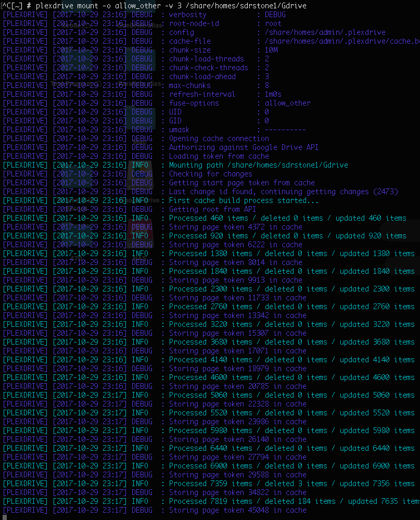Click the 'Mounting path' INFO line
The height and width of the screenshot is (520, 420).
(258, 165)
